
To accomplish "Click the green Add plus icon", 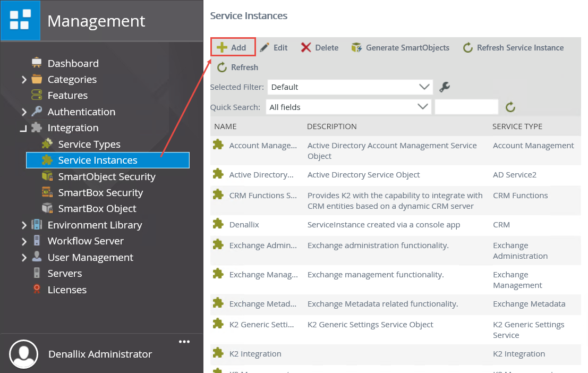I will 223,47.
